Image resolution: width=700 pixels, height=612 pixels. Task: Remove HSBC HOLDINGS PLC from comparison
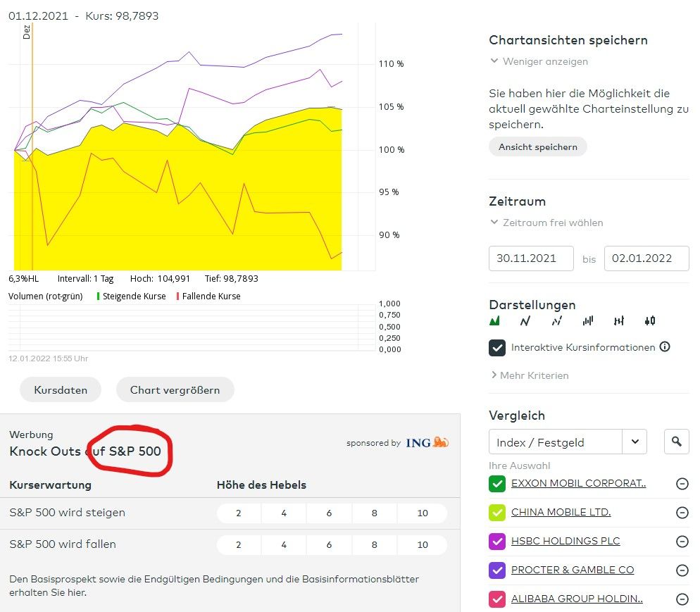click(682, 542)
